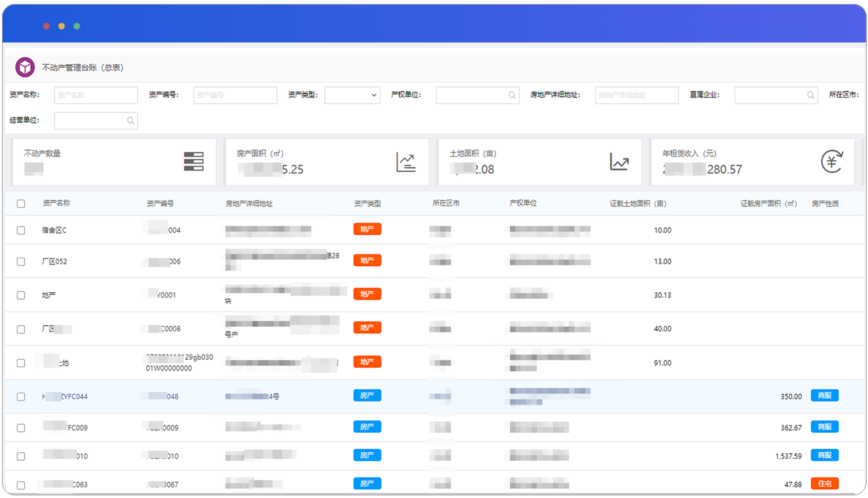Click the 经营单位 search magnifier icon
The height and width of the screenshot is (498, 868).
click(131, 121)
